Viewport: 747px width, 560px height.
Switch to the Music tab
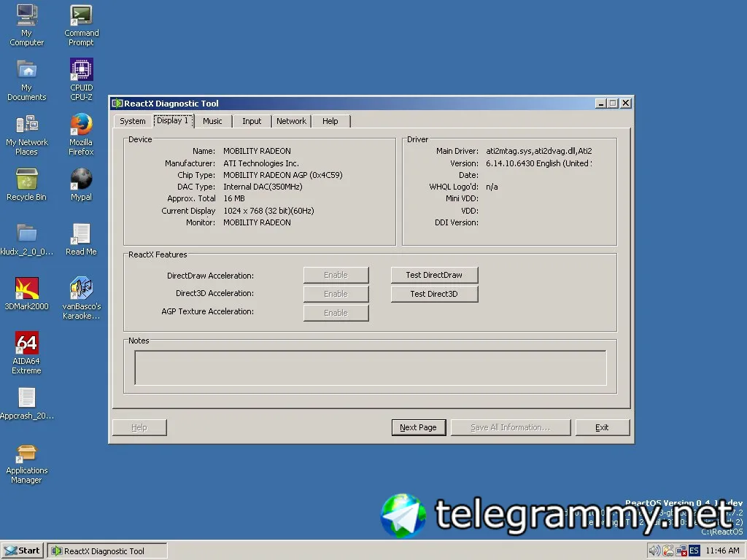coord(212,121)
